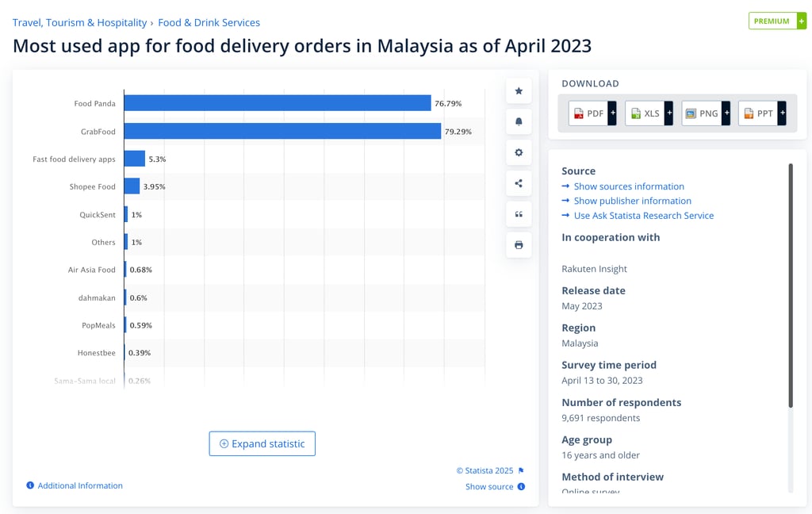The width and height of the screenshot is (812, 514).
Task: Get citation via the quotation marks icon
Action: [519, 213]
